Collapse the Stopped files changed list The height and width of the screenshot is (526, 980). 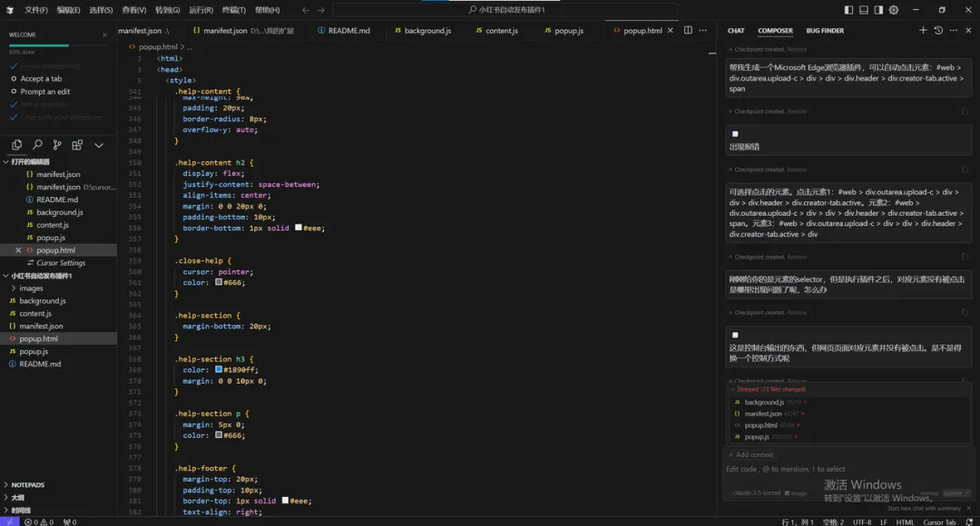(768, 389)
